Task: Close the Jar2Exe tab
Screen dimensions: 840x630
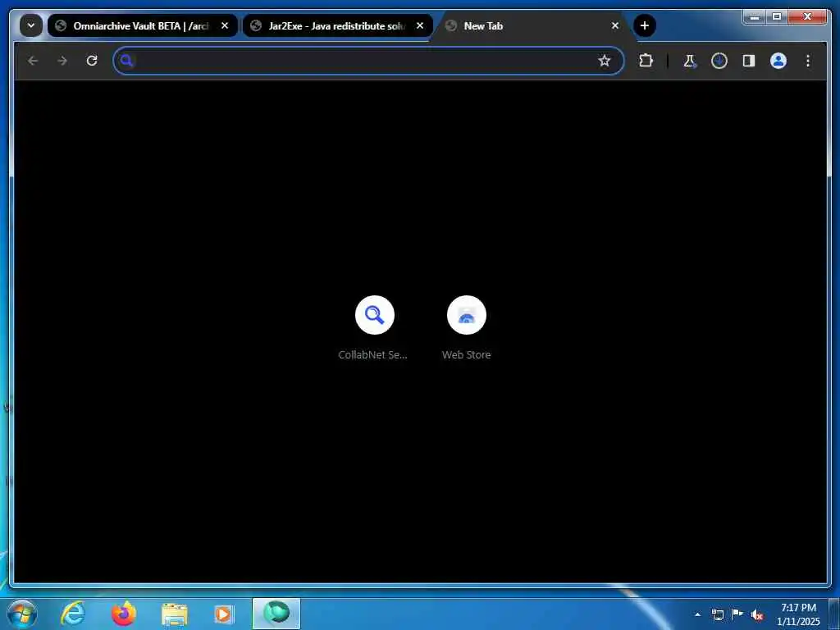Action: click(x=420, y=25)
